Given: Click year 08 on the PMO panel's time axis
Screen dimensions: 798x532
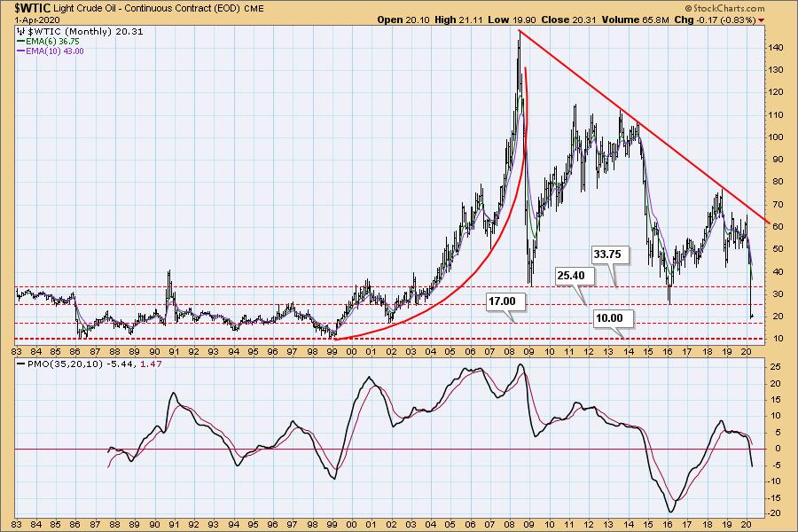Looking at the screenshot, I should point(510,524).
